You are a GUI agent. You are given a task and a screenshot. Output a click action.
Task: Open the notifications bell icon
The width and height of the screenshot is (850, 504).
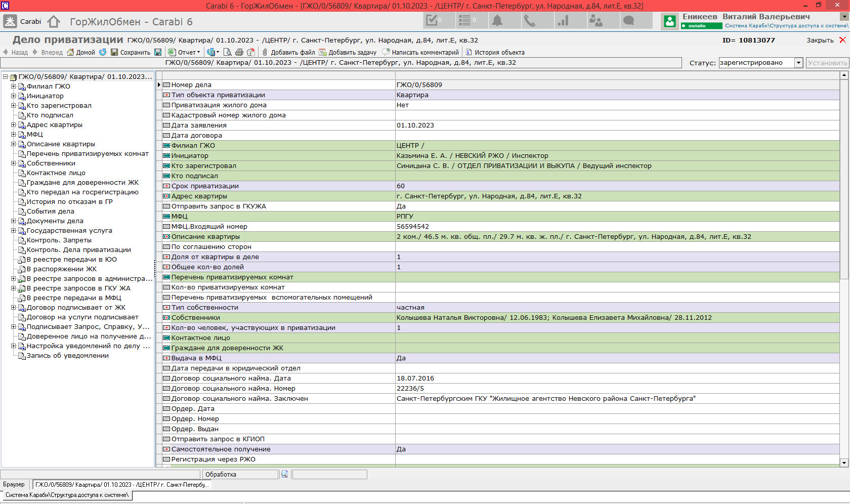(498, 21)
